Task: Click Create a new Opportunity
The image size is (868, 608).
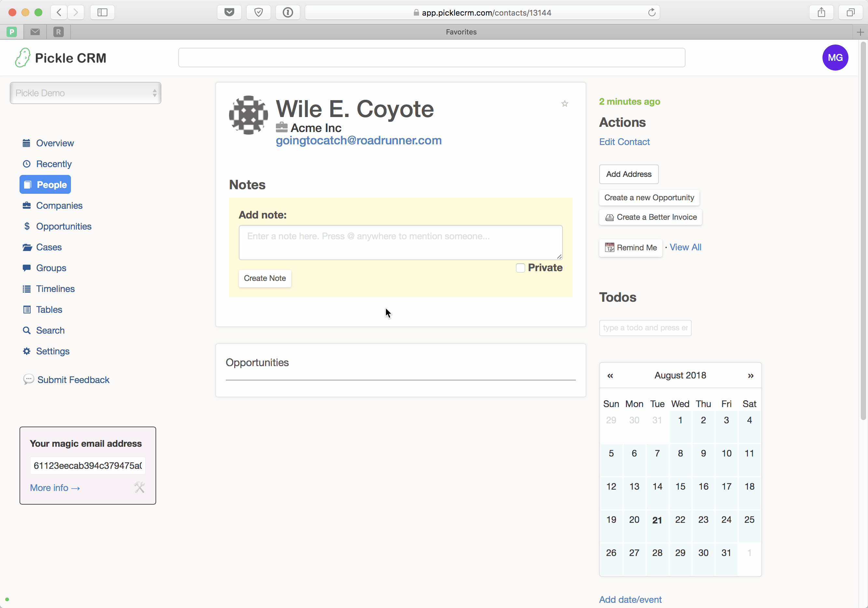Action: 649,198
